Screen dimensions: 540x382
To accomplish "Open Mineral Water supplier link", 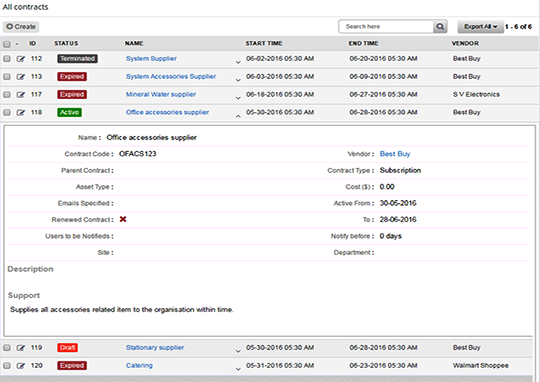I will point(161,94).
